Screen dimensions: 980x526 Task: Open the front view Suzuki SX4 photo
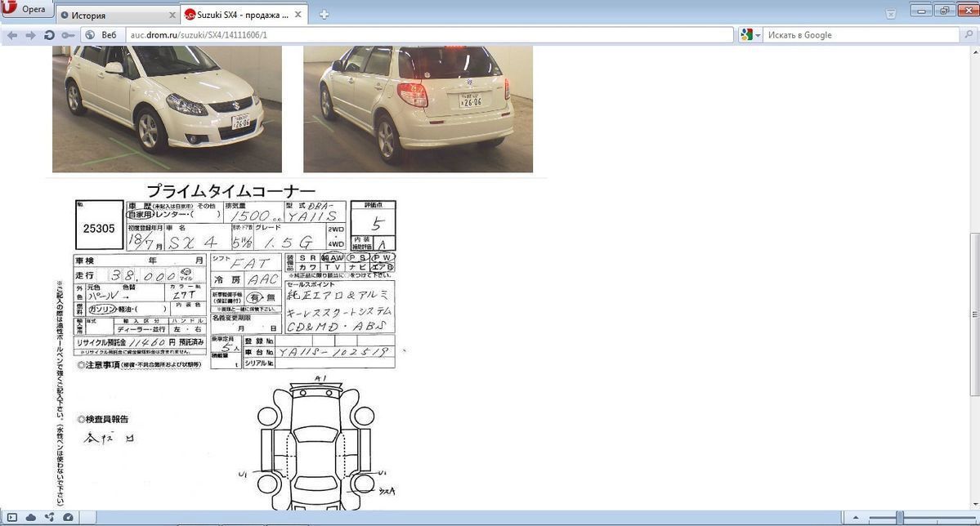(167, 109)
